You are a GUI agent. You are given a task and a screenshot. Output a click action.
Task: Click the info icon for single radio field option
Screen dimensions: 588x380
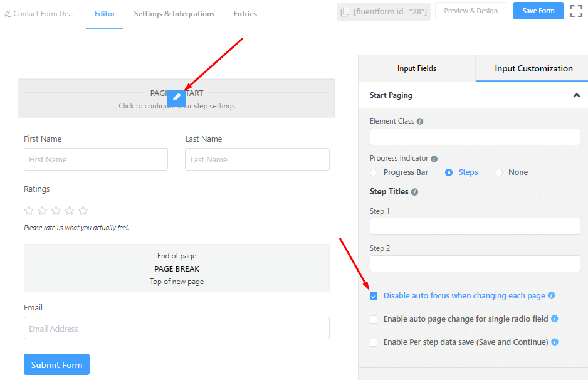point(554,319)
